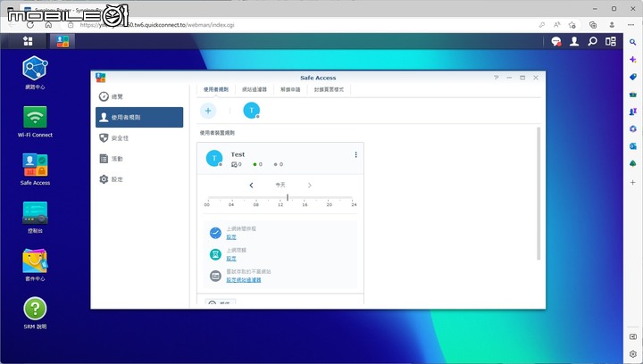Open the Copilot sparkle in Edge sidebar

tap(633, 60)
